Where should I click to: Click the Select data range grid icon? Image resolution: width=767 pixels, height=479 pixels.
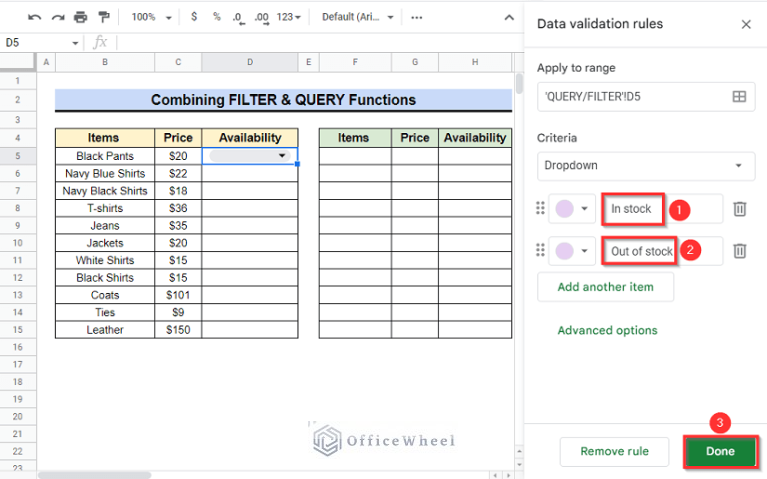click(x=739, y=97)
